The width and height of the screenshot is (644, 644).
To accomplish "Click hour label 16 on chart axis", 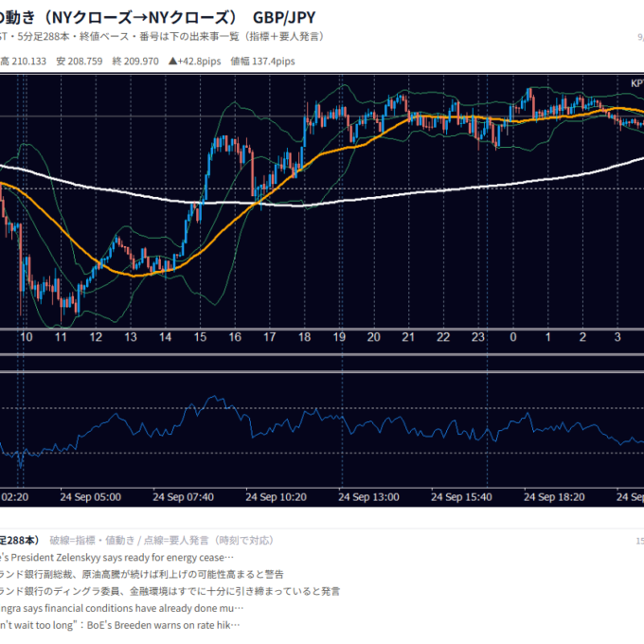I will point(235,337).
